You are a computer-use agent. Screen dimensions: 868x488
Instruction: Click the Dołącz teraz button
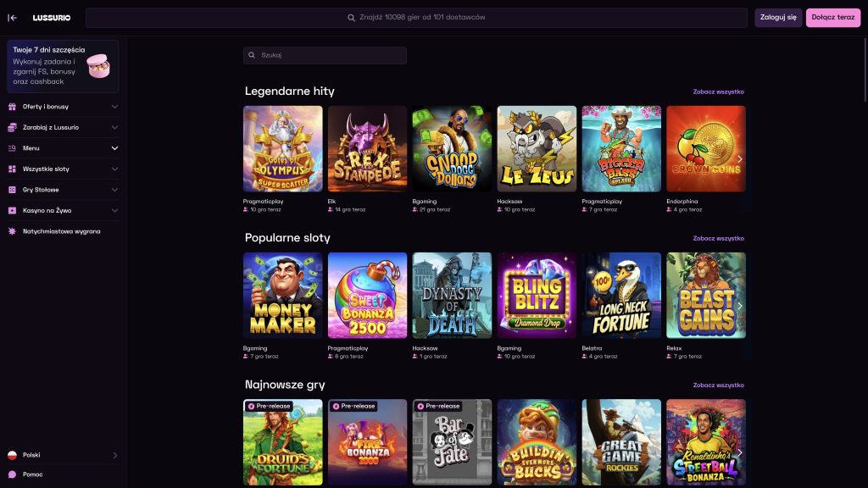pos(833,18)
